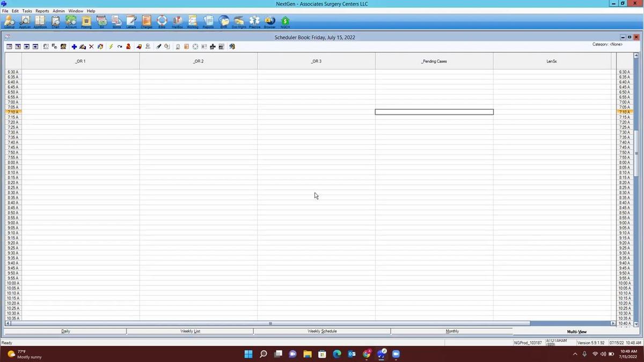This screenshot has width=644, height=362.
Task: Open the Posting module
Action: point(86,21)
